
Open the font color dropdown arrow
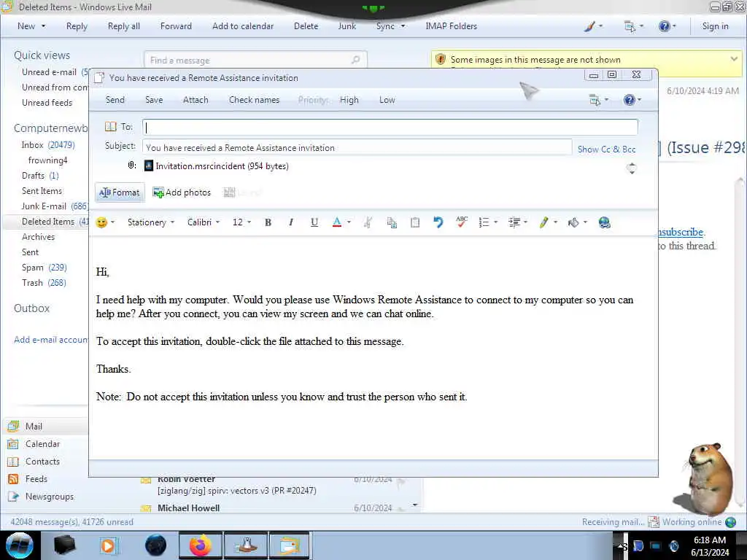349,222
